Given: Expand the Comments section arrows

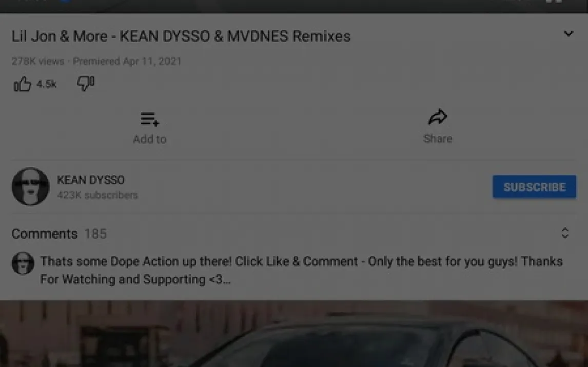Looking at the screenshot, I should coord(565,233).
